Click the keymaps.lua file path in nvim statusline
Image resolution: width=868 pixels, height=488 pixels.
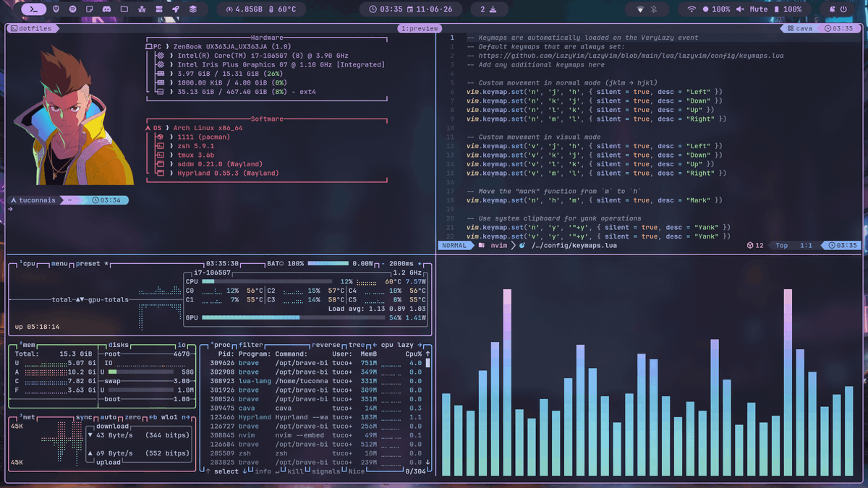tap(574, 246)
